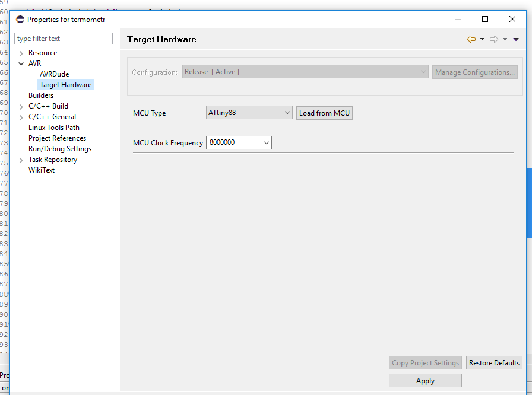Screen dimensions: 532x395
Task: Expand the C/C++ Build node
Action: [x=21, y=107]
